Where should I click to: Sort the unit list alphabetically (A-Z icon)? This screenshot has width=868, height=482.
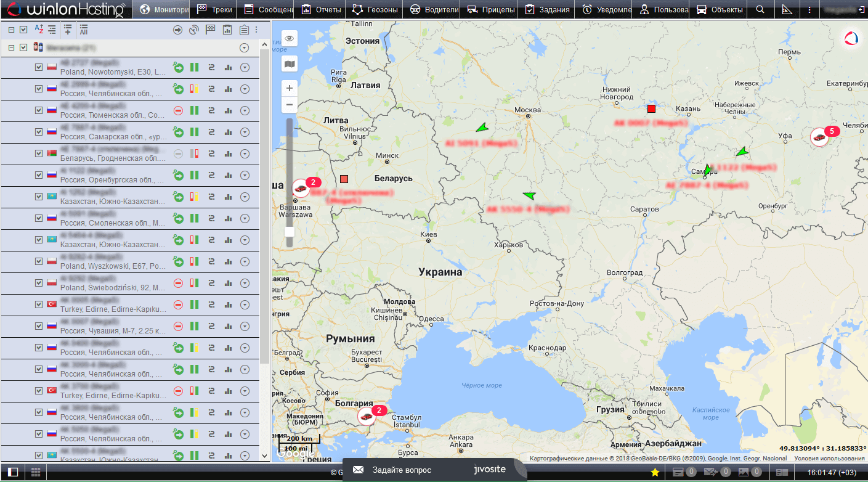39,30
